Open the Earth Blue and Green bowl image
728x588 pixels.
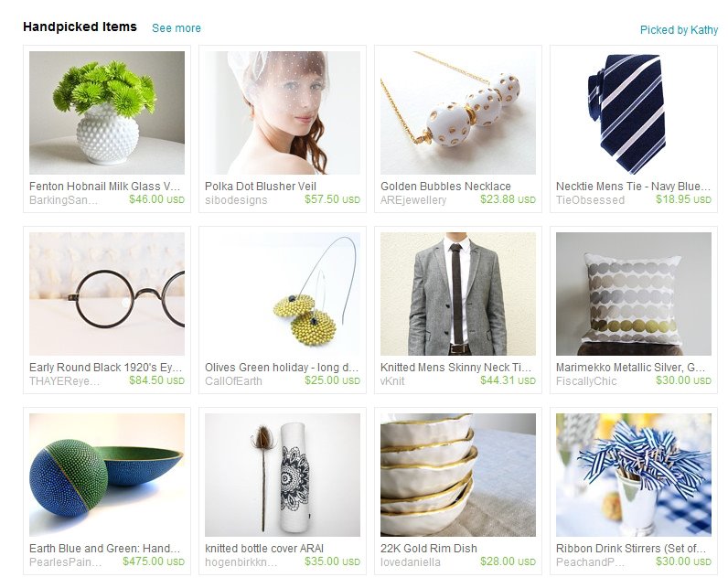(x=107, y=475)
